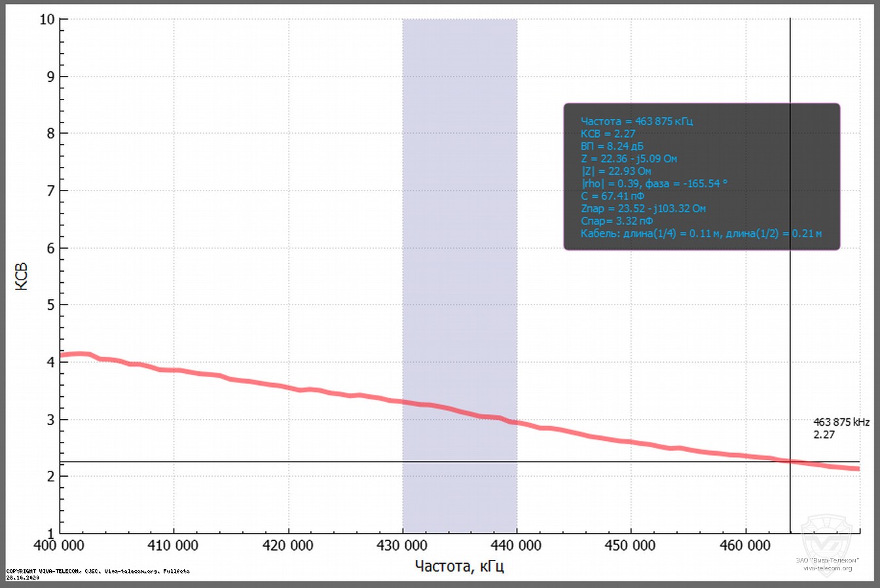Click the '|rho| = 0.39' phase readout line
Image resolution: width=880 pixels, height=588 pixels.
pos(653,183)
